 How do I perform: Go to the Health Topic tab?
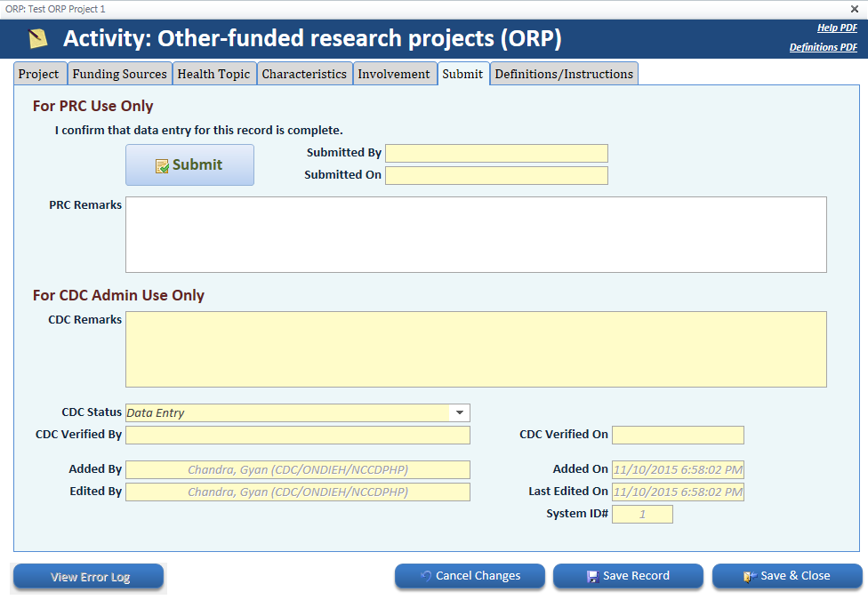[x=213, y=74]
